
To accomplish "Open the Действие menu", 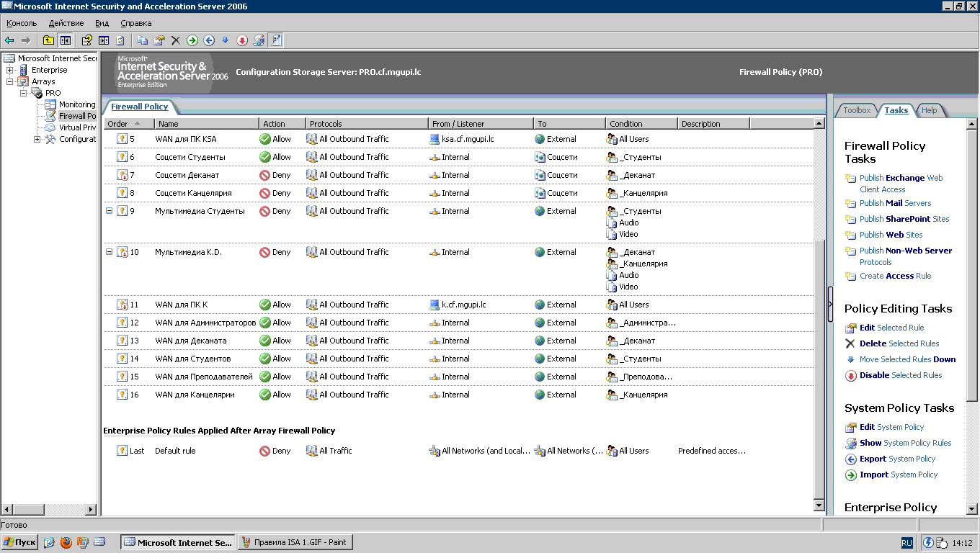I will (66, 23).
